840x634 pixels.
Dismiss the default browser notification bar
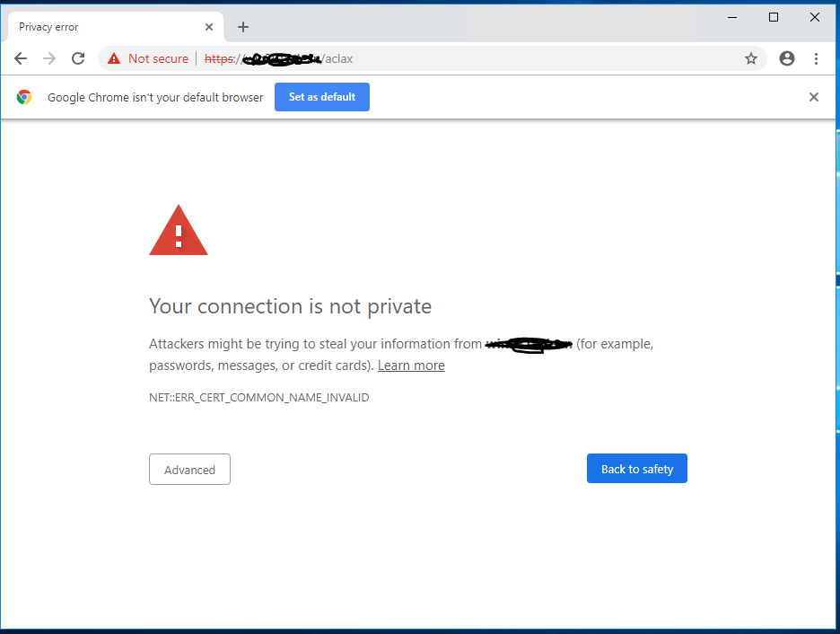tap(813, 96)
